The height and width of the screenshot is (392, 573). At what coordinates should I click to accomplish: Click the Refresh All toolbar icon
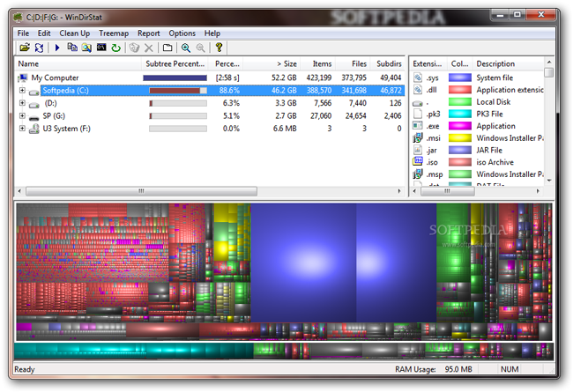pos(41,48)
